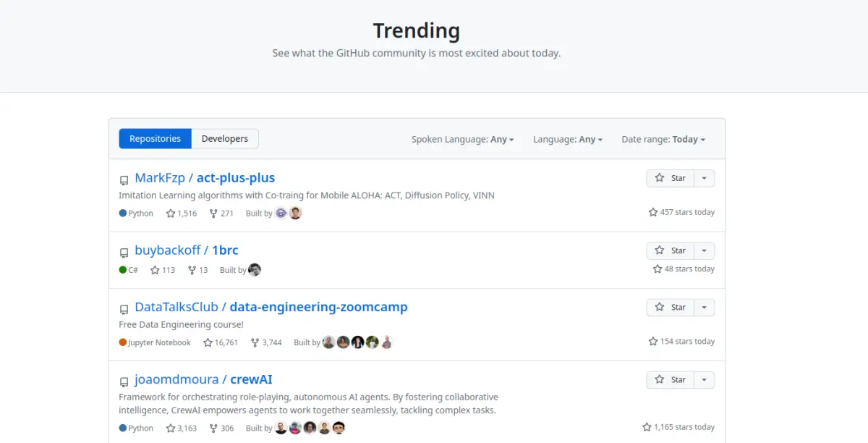Expand the list arrow beside data-engineering-zoomcamp Star
The image size is (868, 443).
click(x=704, y=307)
